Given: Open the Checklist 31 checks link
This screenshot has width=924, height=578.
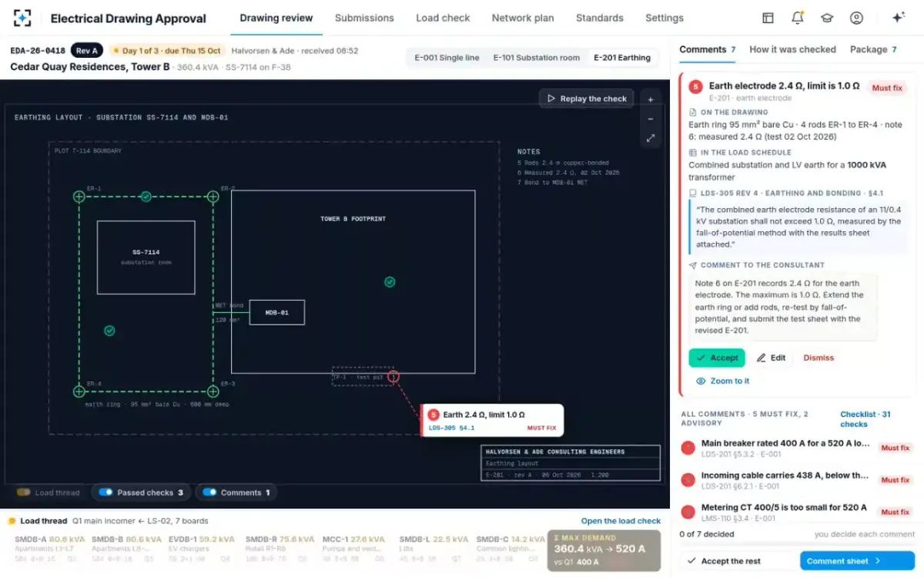Looking at the screenshot, I should 865,419.
